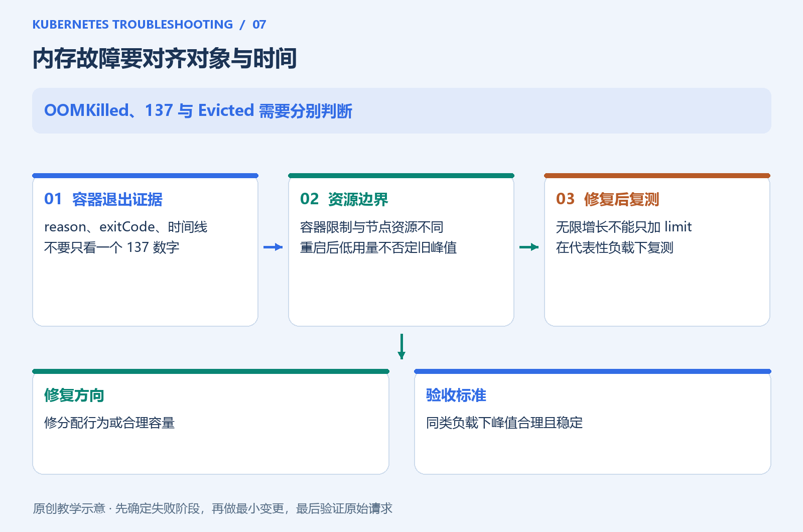The height and width of the screenshot is (532, 803).
Task: Click the card heading '02 资源边界'
Action: coord(344,199)
